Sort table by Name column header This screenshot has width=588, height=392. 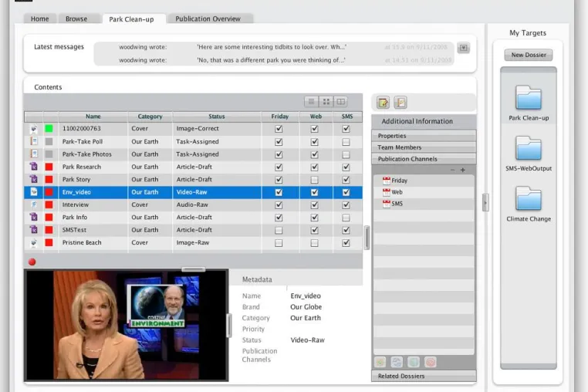[x=93, y=117]
